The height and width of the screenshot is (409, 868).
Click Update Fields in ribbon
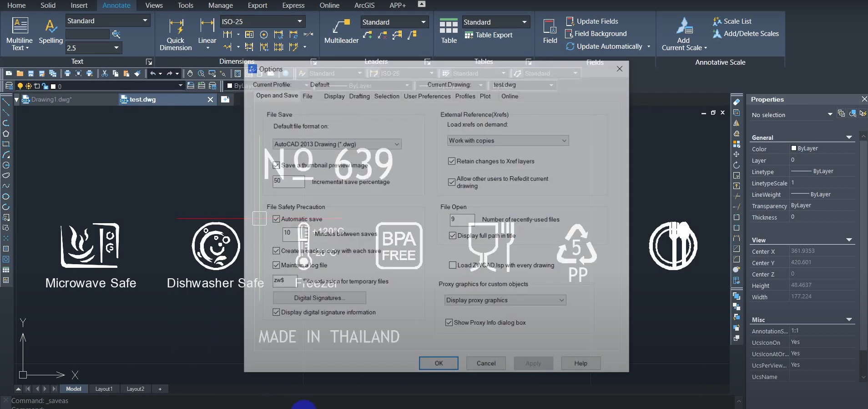pyautogui.click(x=592, y=21)
